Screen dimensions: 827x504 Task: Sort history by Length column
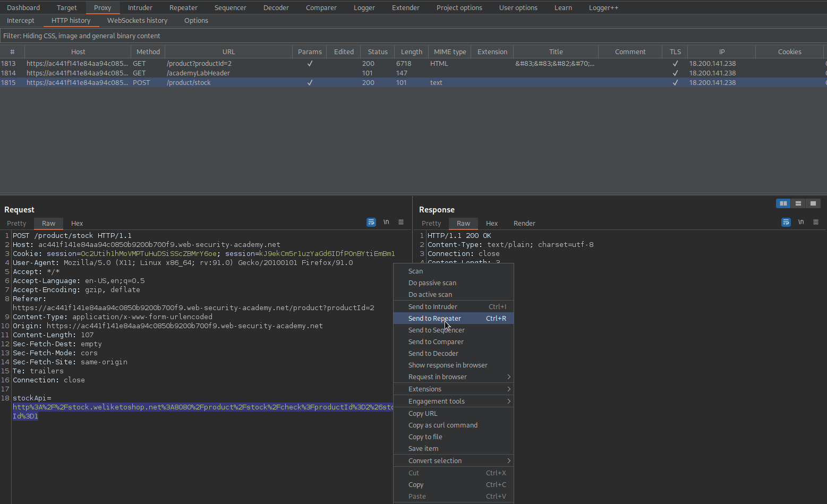(412, 52)
